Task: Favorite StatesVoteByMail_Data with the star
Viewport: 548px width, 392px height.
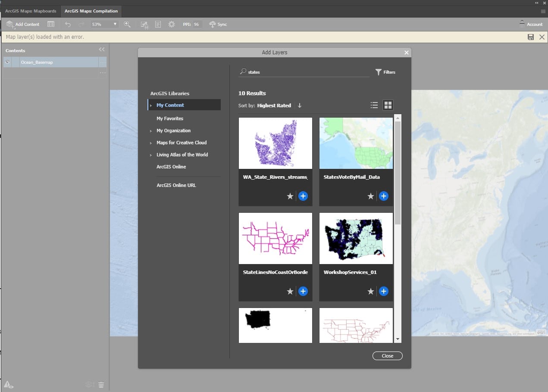Action: pos(371,196)
